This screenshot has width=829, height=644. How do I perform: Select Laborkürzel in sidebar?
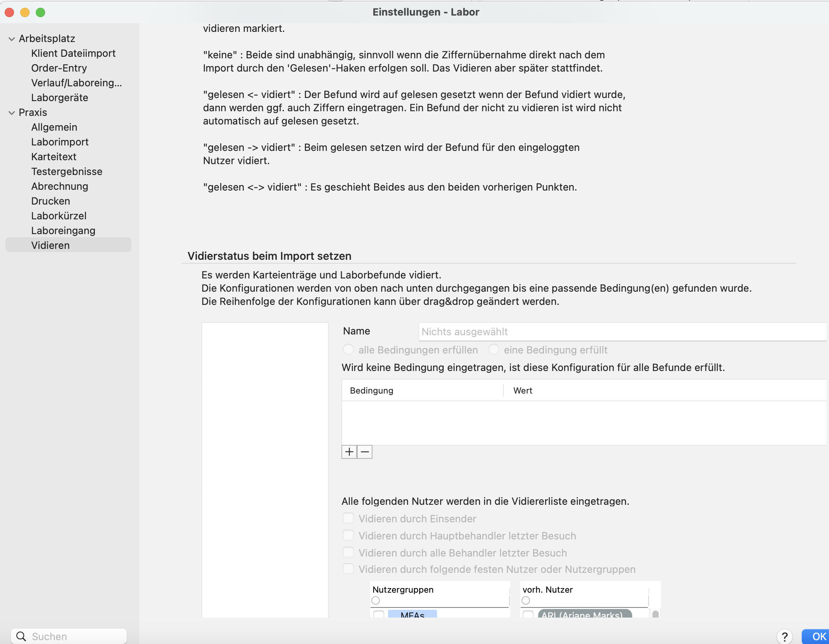[59, 216]
